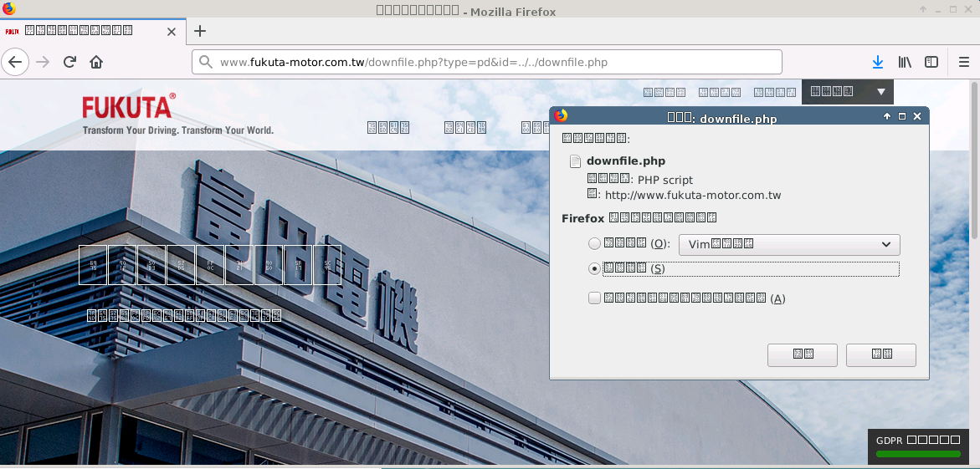The height and width of the screenshot is (469, 980).
Task: Reload the current page
Action: pyautogui.click(x=69, y=62)
